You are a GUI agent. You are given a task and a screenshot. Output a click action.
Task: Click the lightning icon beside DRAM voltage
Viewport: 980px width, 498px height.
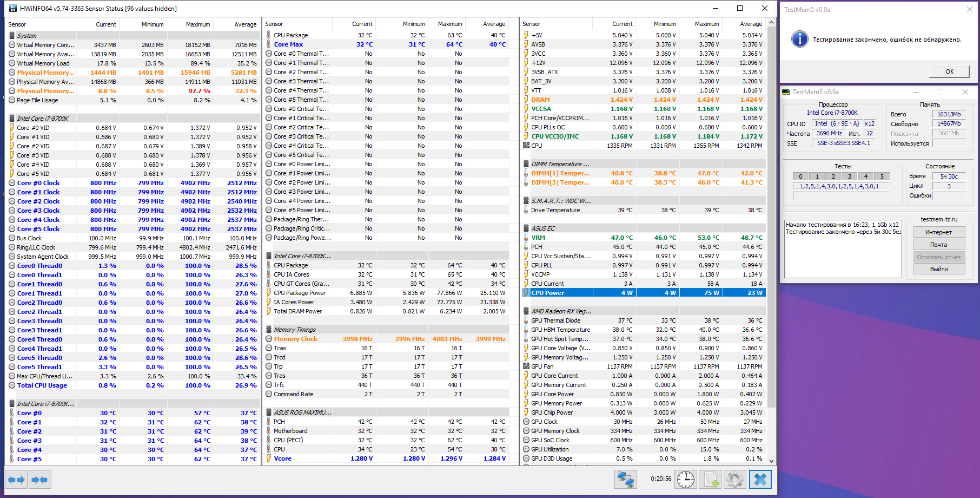[526, 100]
